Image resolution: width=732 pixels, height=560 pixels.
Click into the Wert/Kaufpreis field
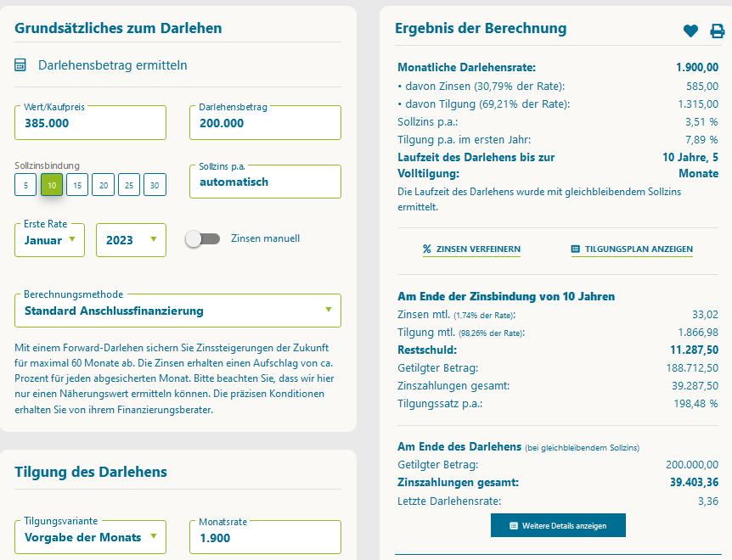[x=90, y=123]
